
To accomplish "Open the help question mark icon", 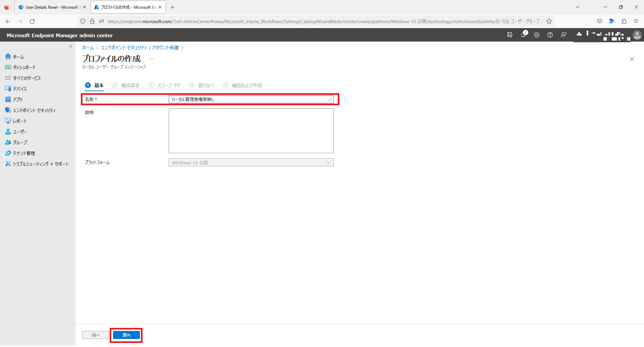I will coord(550,35).
